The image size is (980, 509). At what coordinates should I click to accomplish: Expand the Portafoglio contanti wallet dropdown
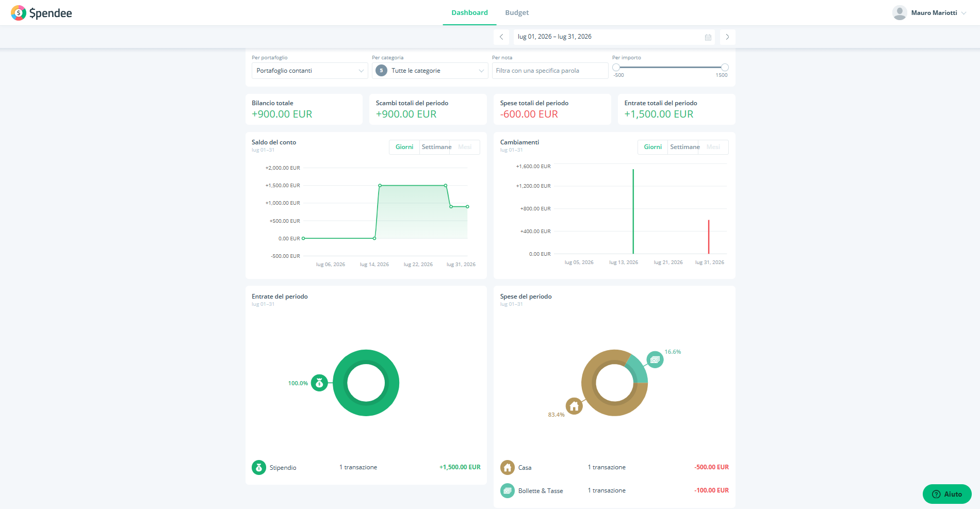(309, 71)
